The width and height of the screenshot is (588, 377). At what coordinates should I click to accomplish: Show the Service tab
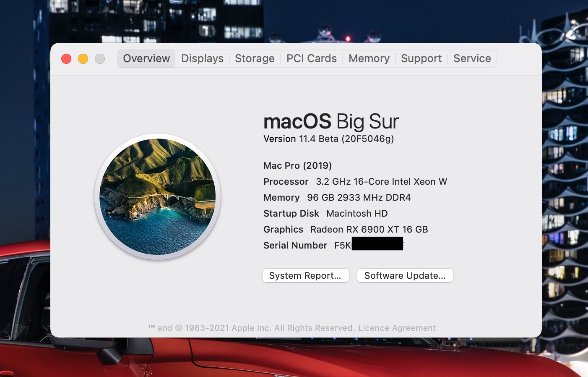pyautogui.click(x=472, y=58)
